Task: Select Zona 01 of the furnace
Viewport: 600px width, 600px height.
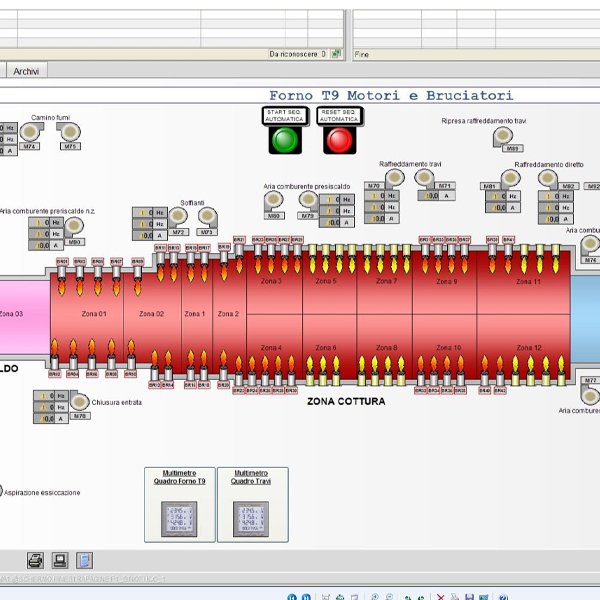Action: click(94, 314)
